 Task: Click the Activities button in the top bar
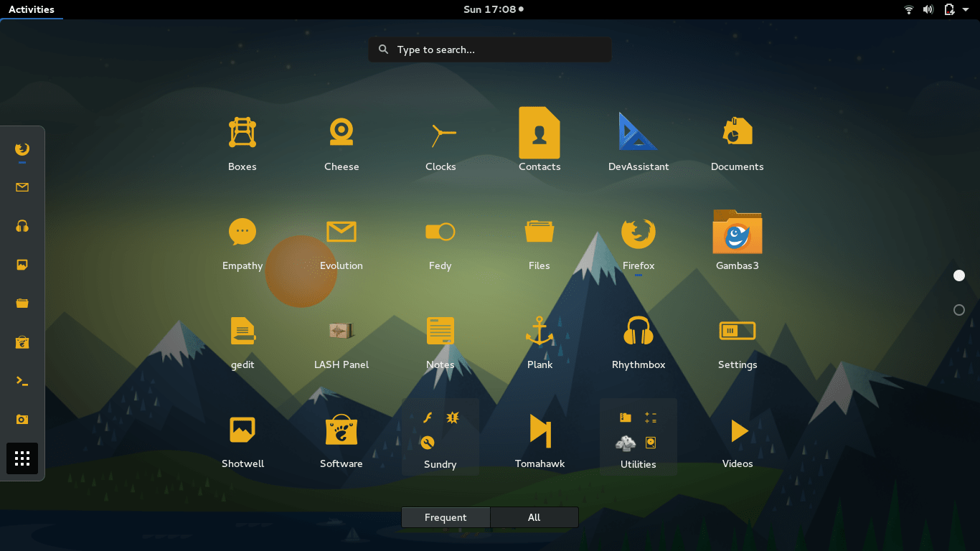pos(32,9)
